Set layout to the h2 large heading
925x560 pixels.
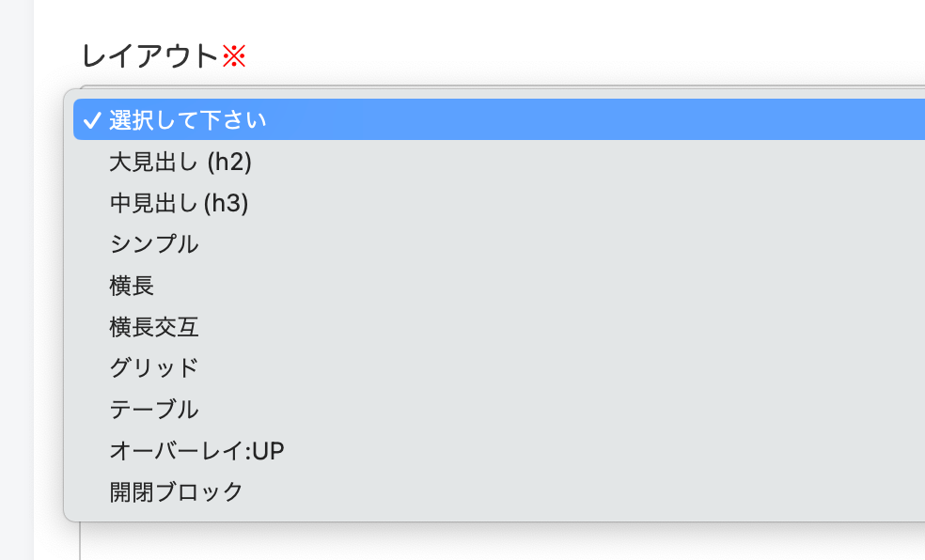[180, 163]
